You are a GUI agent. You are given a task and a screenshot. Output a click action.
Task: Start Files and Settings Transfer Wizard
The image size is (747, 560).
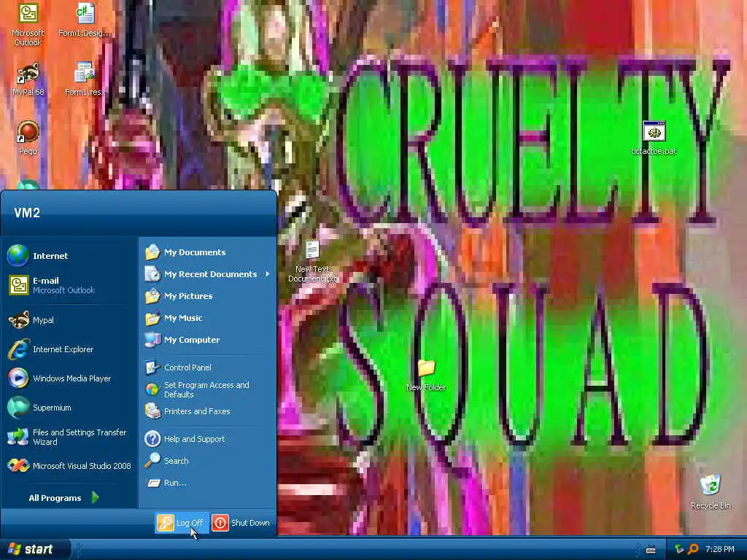[69, 437]
